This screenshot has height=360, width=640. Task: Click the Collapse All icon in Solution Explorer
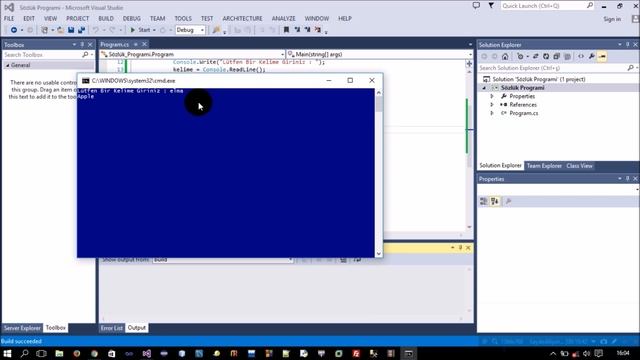point(557,56)
